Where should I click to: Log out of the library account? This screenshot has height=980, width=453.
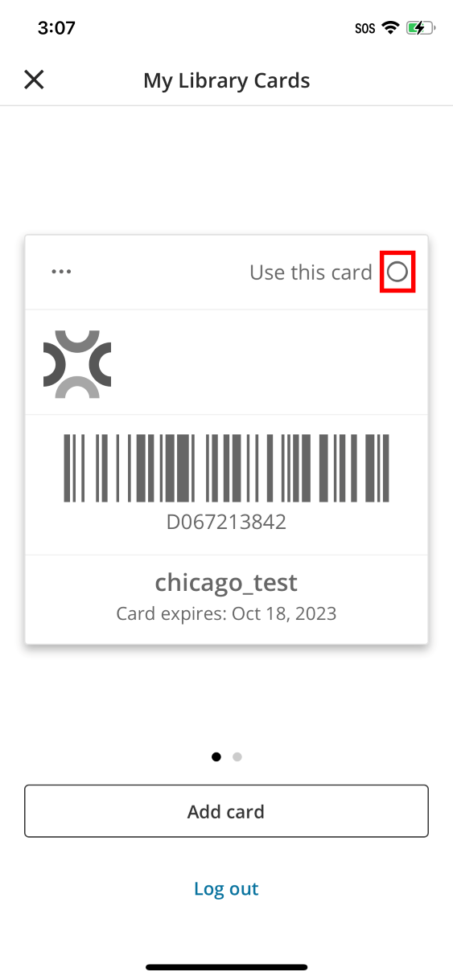[x=226, y=888]
